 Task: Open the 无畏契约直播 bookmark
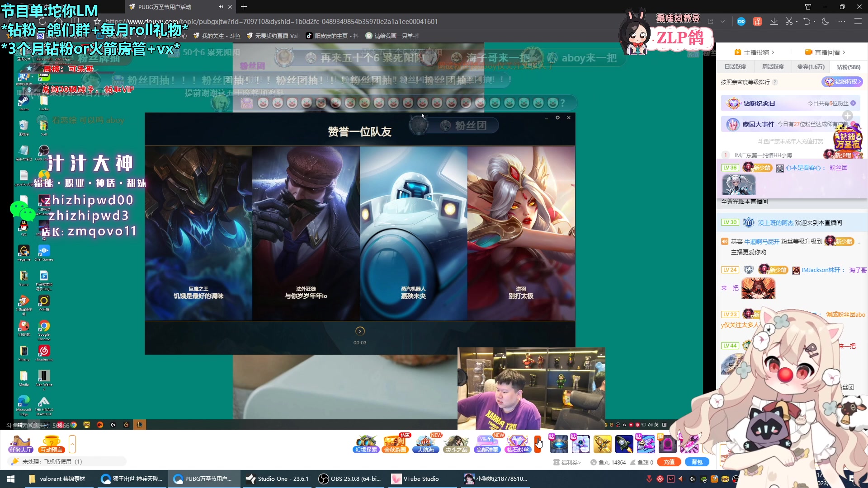[272, 36]
